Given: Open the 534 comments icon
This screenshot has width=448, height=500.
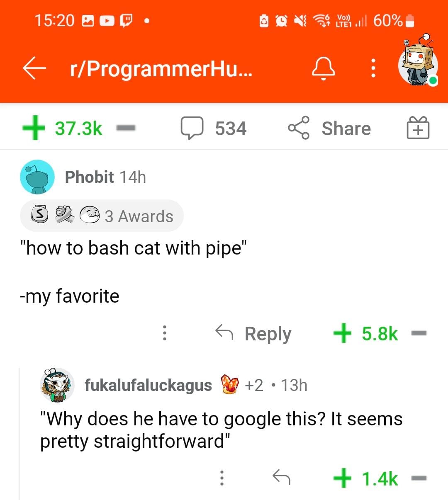Looking at the screenshot, I should tap(192, 128).
